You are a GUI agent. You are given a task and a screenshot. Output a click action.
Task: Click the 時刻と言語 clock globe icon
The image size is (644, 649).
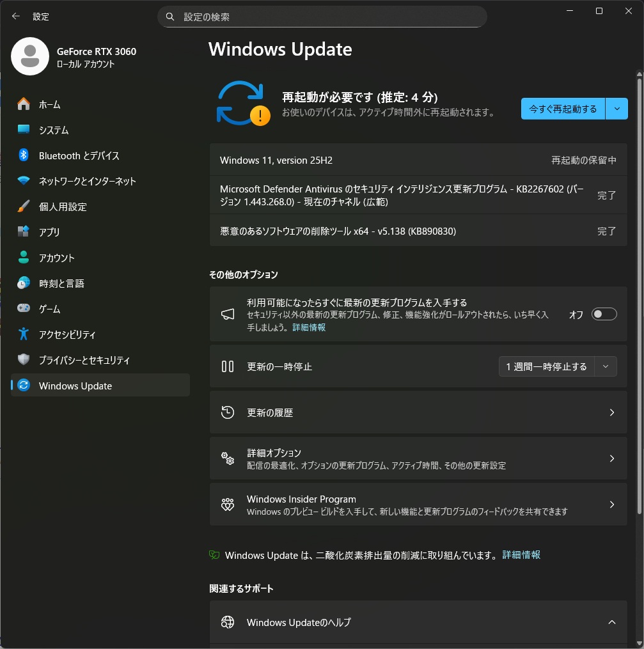click(24, 283)
